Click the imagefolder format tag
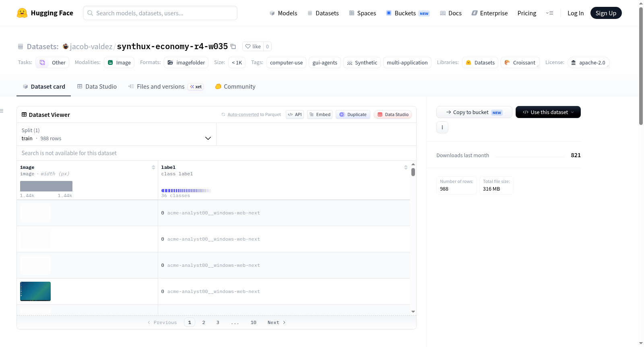 pyautogui.click(x=186, y=62)
